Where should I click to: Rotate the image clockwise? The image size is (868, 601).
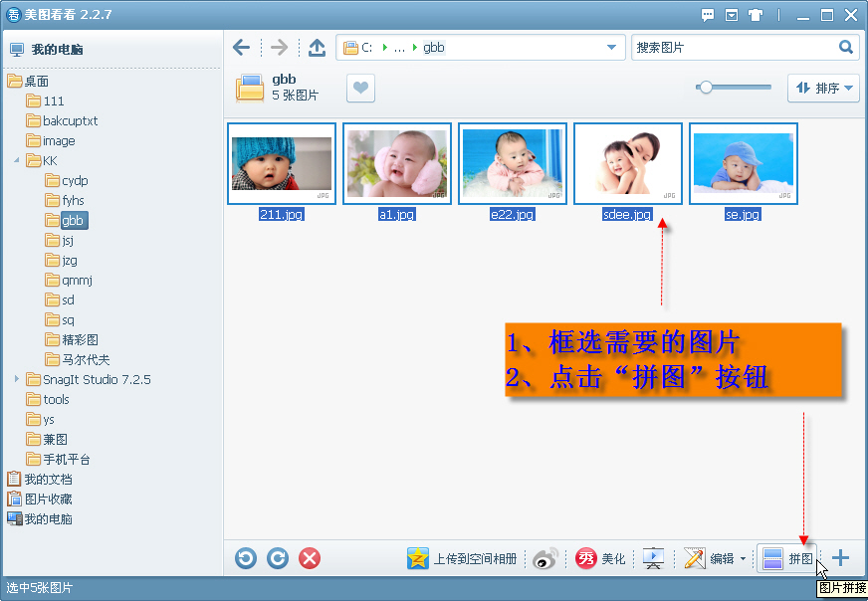pos(278,558)
